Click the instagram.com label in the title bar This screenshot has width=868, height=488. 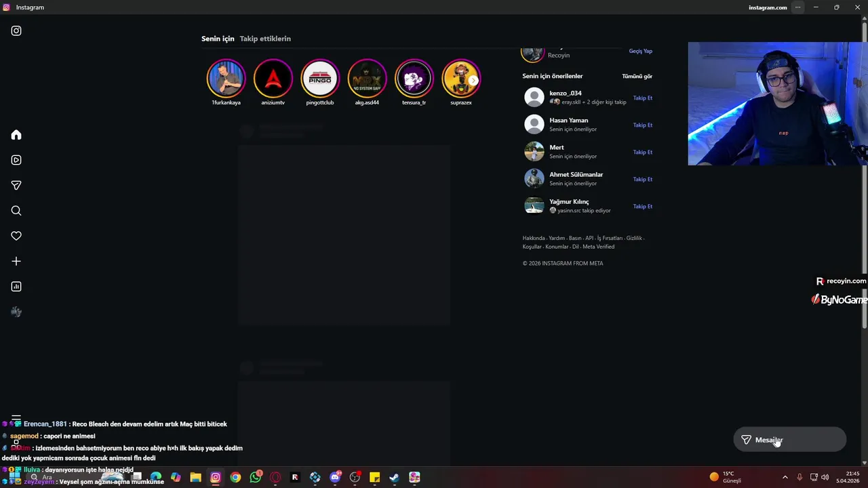click(768, 7)
